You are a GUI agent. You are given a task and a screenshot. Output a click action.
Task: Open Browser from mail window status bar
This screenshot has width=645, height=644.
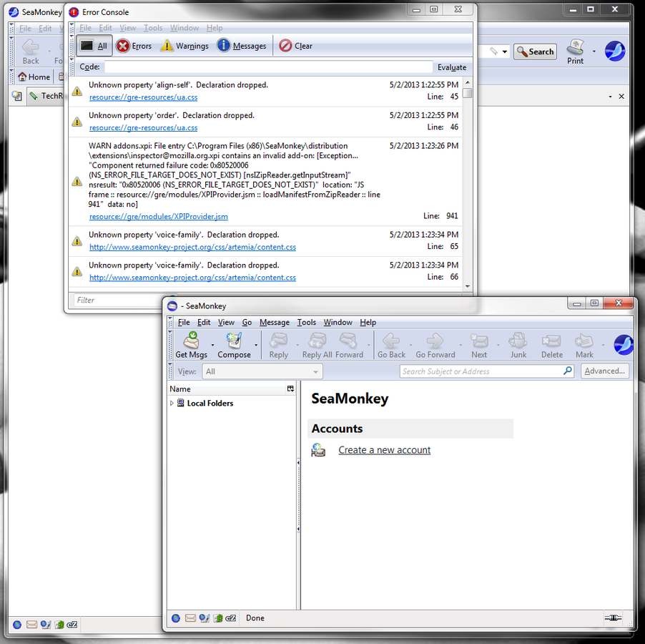pos(176,618)
